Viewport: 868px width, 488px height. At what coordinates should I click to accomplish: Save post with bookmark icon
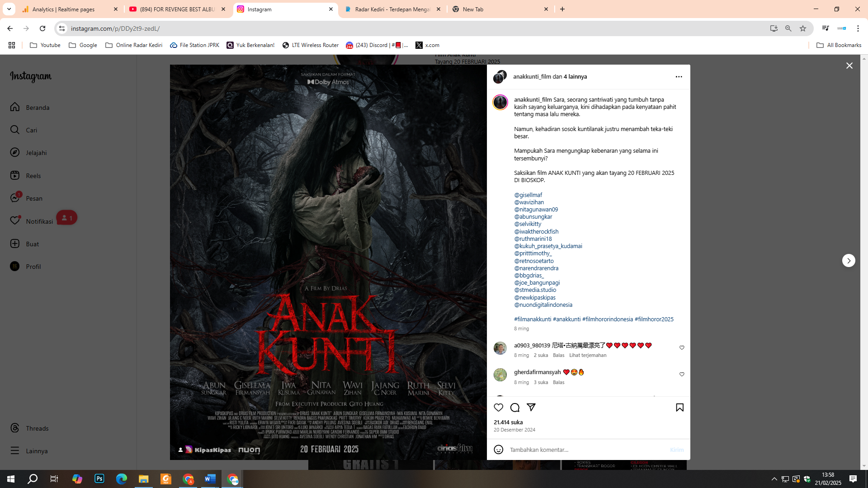(679, 408)
